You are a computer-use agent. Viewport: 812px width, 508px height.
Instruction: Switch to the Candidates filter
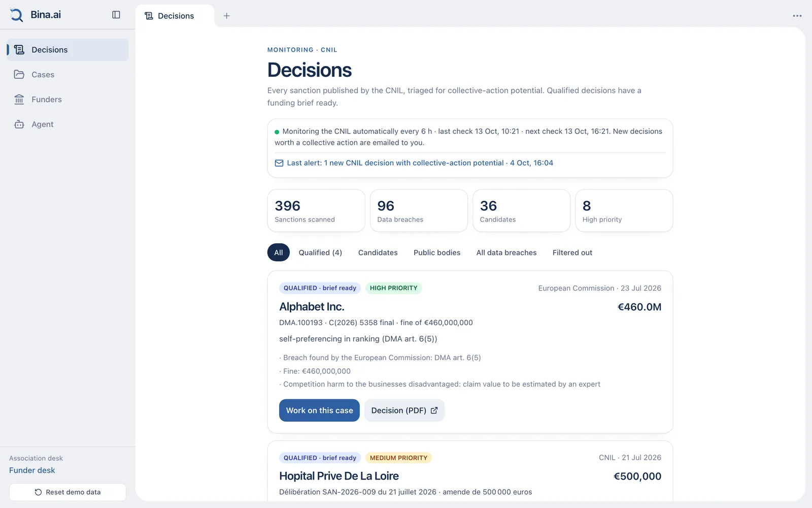378,252
